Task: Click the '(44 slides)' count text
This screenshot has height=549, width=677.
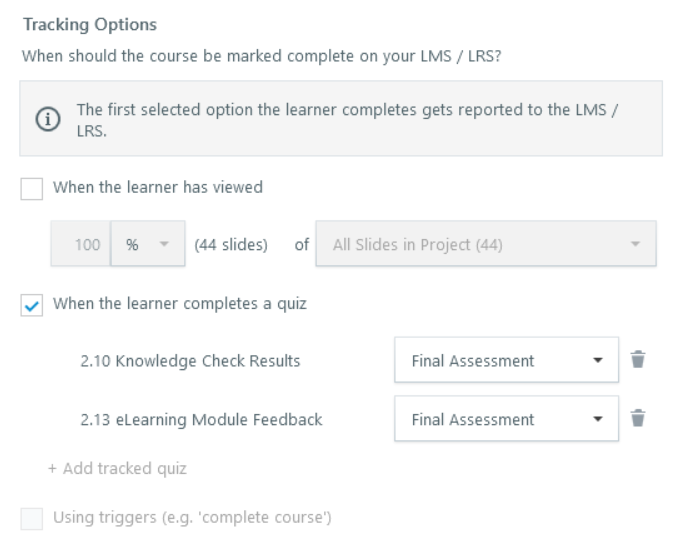Action: (x=229, y=245)
